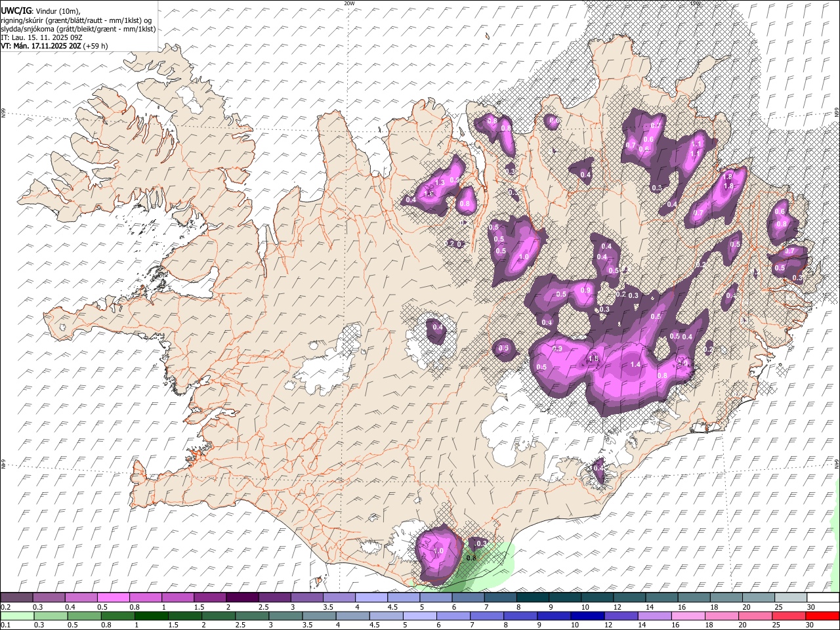Viewport: 840px width, 630px height.
Task: Select lower legend violet swatch starting at 12
Action: pos(621,616)
